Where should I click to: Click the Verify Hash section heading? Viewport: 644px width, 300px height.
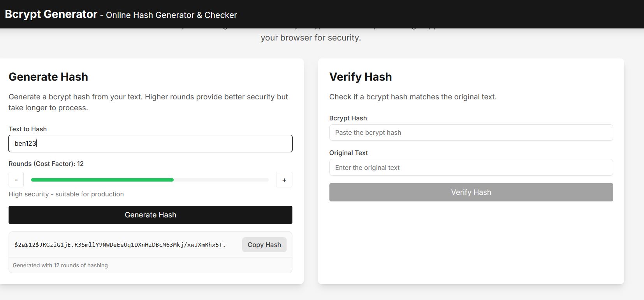361,77
